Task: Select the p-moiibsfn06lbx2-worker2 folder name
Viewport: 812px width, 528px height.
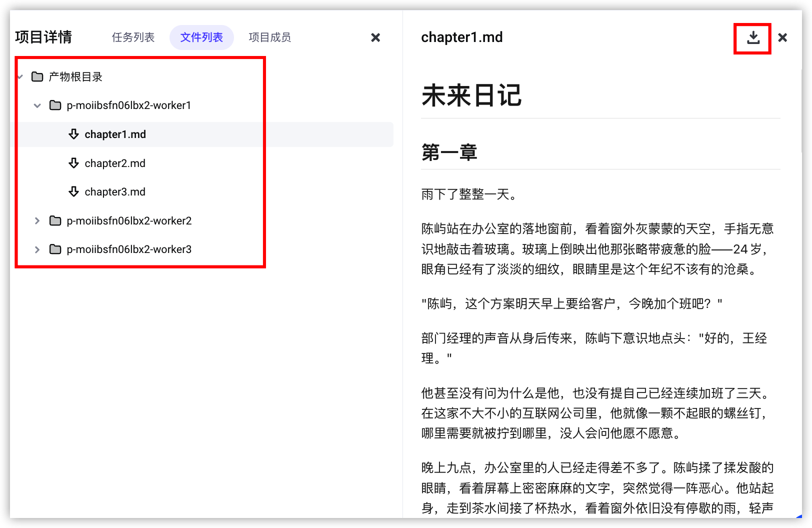Action: pos(129,220)
